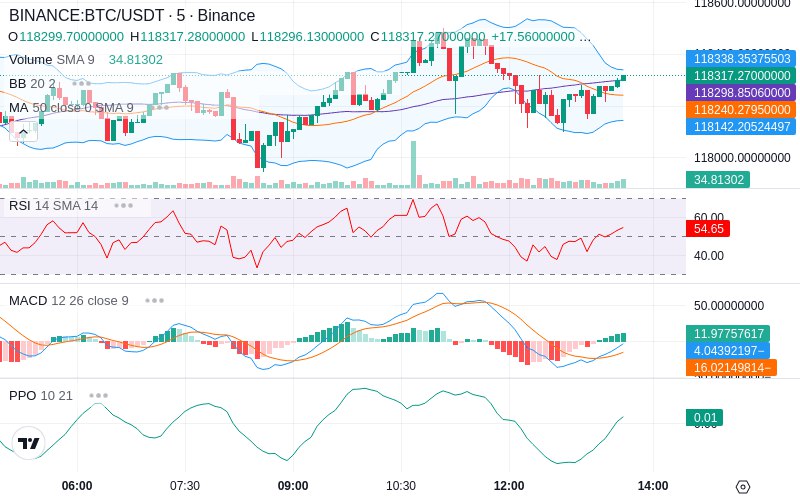Click the close price C 118317.27000000
Viewport: 800px width, 500px height.
click(x=428, y=37)
